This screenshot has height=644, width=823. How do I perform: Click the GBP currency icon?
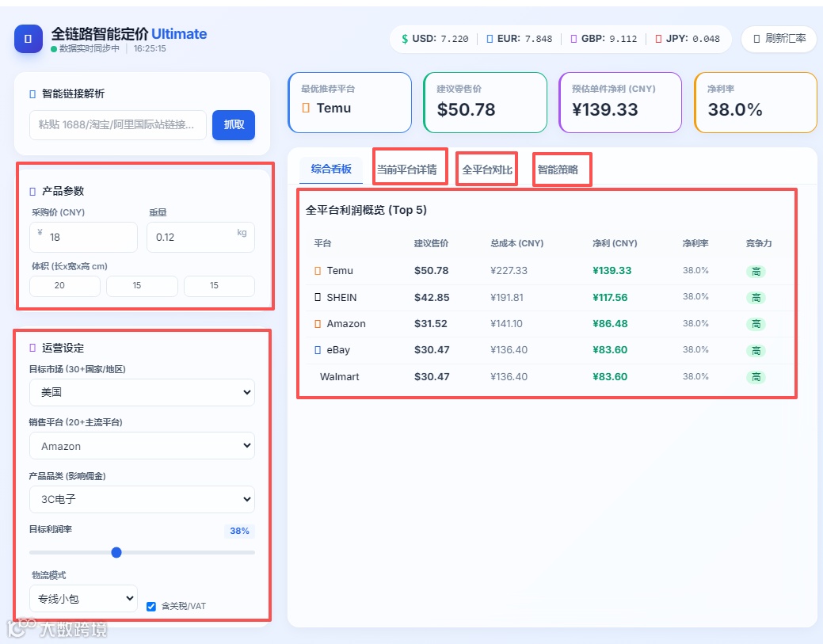573,39
